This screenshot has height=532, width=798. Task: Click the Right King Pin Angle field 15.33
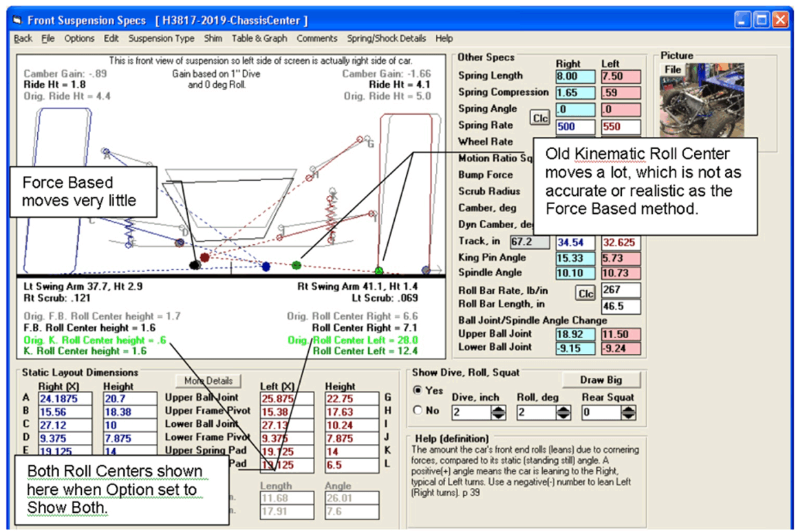click(x=575, y=258)
